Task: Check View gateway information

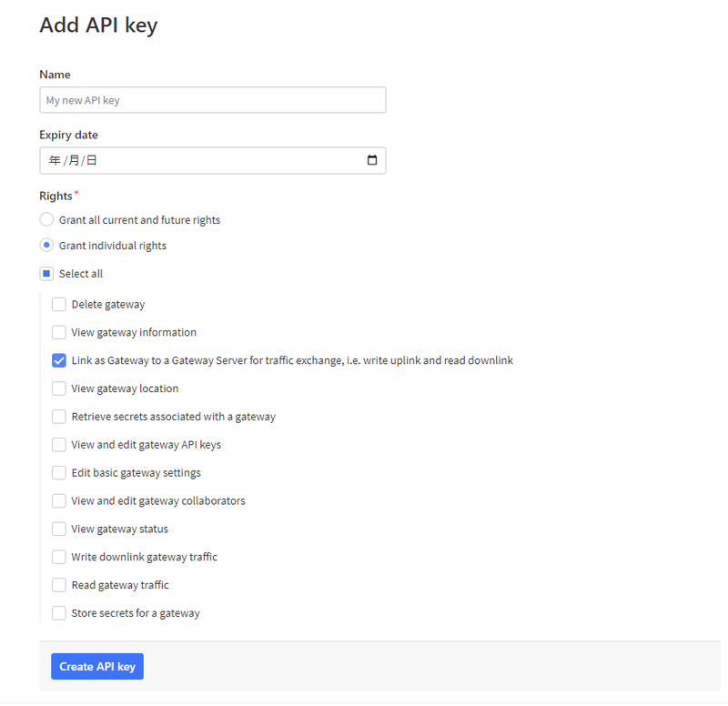Action: [x=59, y=333]
